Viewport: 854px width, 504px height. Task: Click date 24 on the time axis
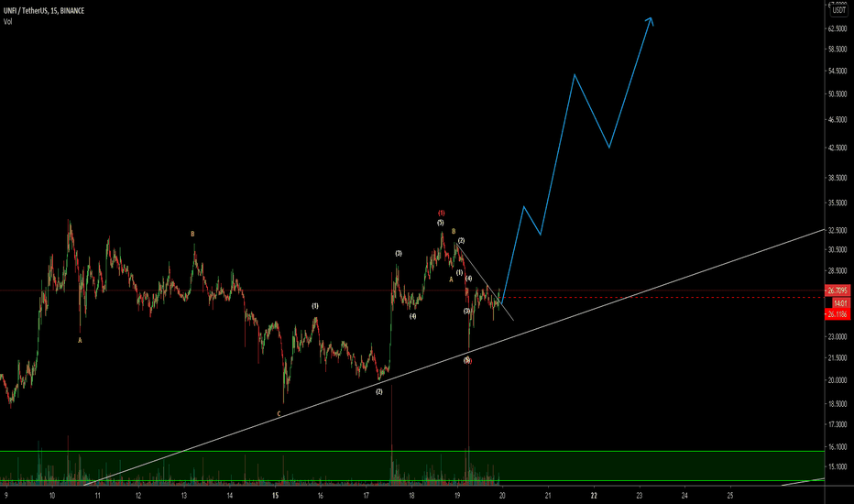coord(684,495)
